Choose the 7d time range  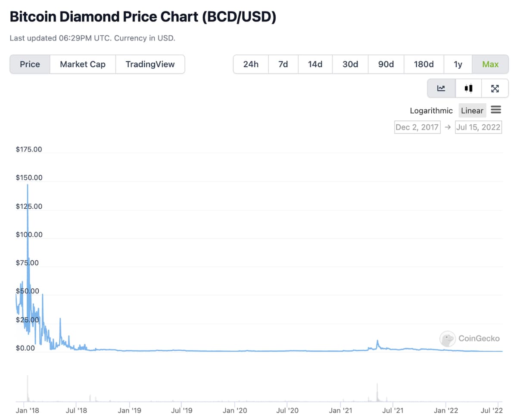coord(283,64)
